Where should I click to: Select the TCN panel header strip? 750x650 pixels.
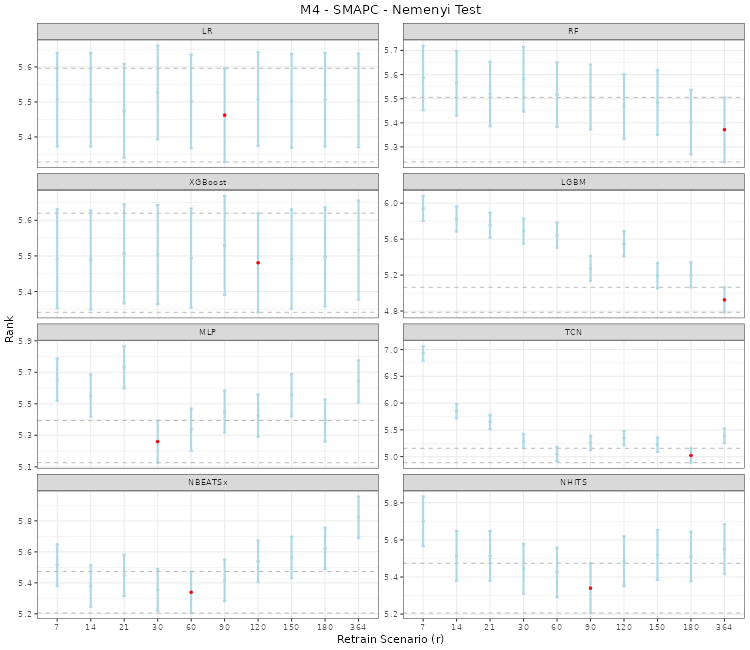[x=574, y=332]
